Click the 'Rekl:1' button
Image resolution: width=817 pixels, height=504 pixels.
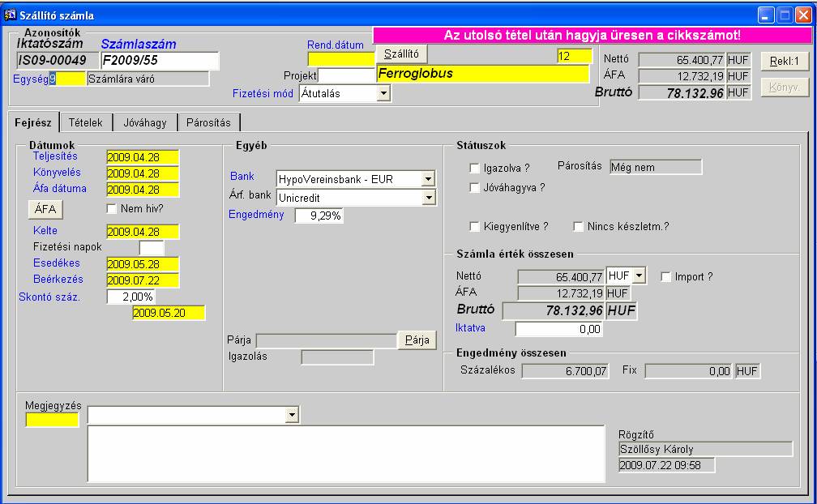coord(785,62)
